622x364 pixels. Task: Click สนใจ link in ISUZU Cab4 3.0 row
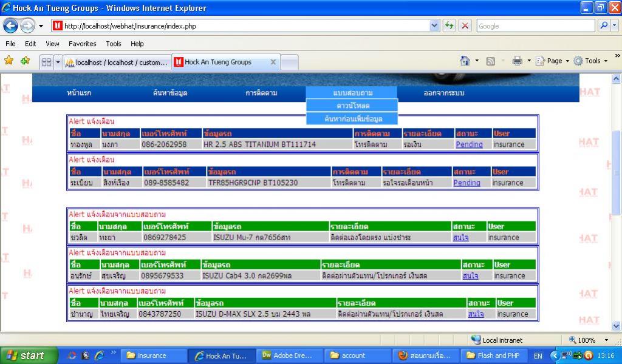tap(471, 275)
